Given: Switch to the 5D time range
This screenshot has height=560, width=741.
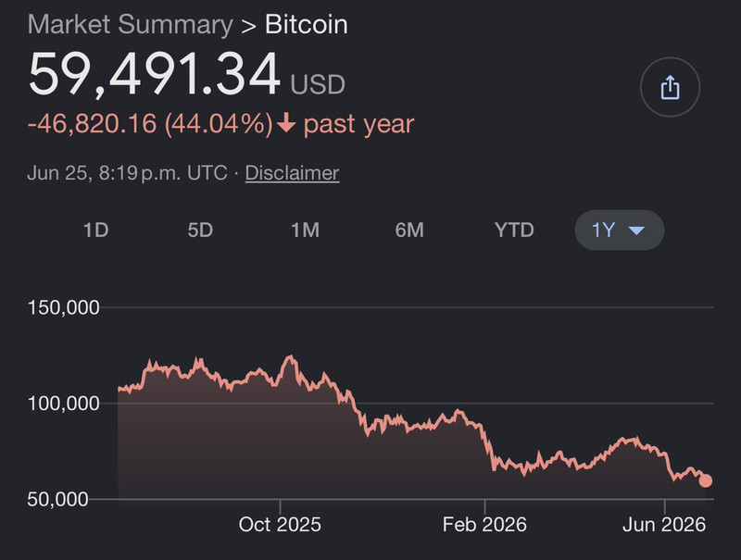Looking at the screenshot, I should pos(200,230).
